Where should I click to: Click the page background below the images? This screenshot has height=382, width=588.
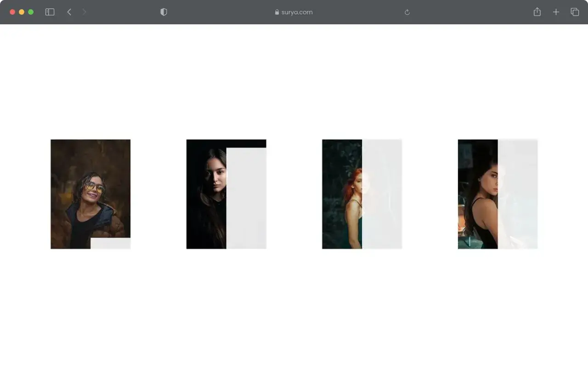click(294, 312)
